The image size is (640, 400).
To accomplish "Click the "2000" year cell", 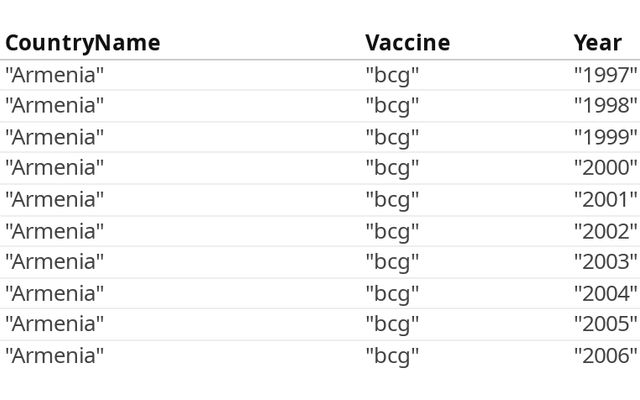I will (605, 167).
